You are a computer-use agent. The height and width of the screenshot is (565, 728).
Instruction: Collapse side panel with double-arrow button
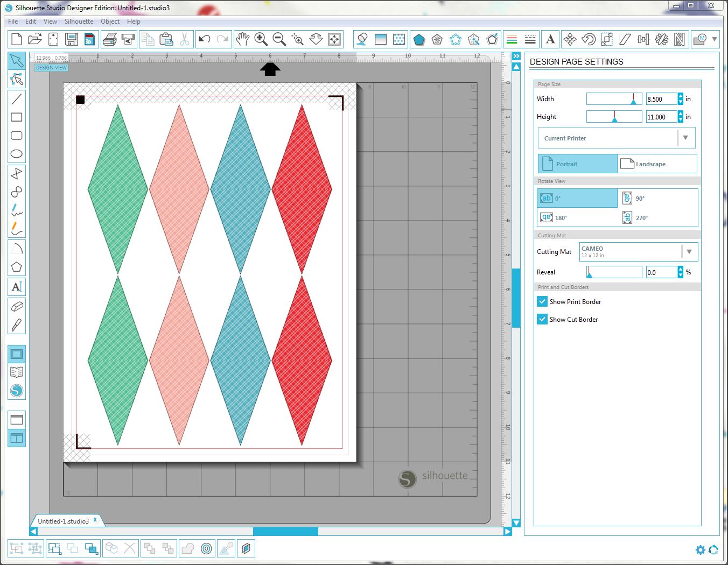tap(516, 56)
